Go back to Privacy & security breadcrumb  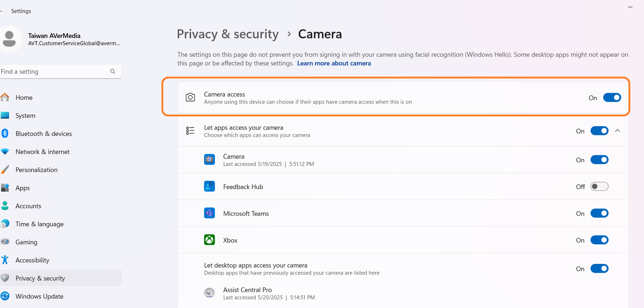coord(228,34)
